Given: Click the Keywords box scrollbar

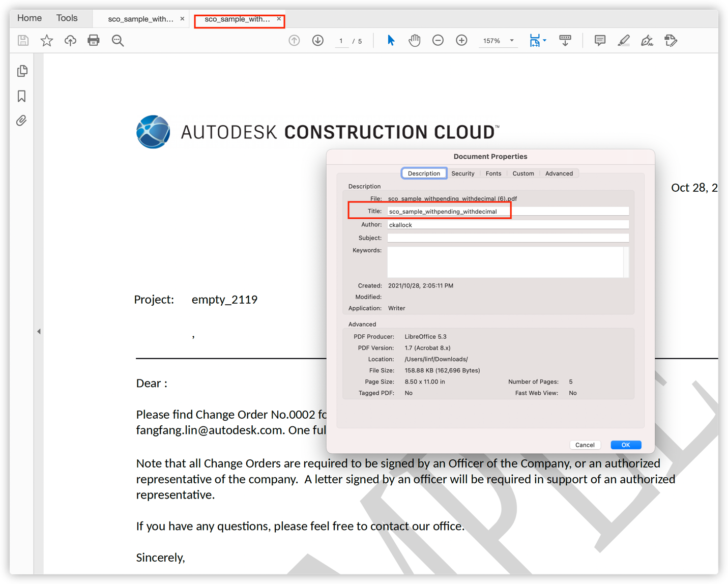Looking at the screenshot, I should click(x=626, y=262).
